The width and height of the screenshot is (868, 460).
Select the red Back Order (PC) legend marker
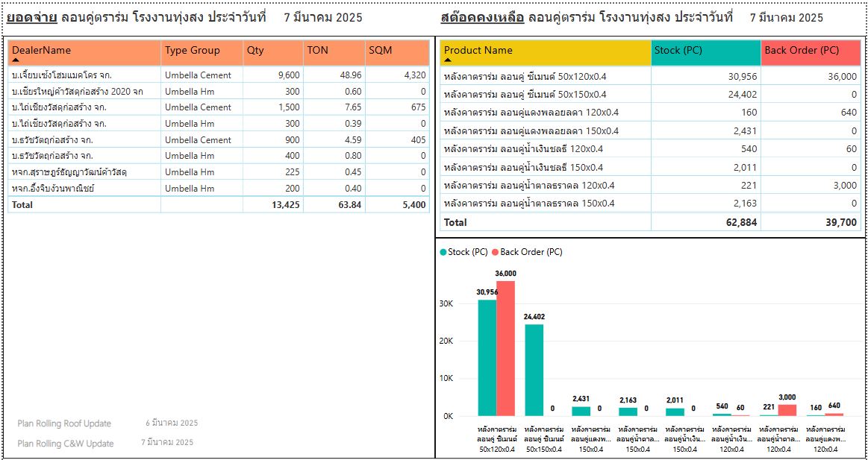[x=495, y=252]
